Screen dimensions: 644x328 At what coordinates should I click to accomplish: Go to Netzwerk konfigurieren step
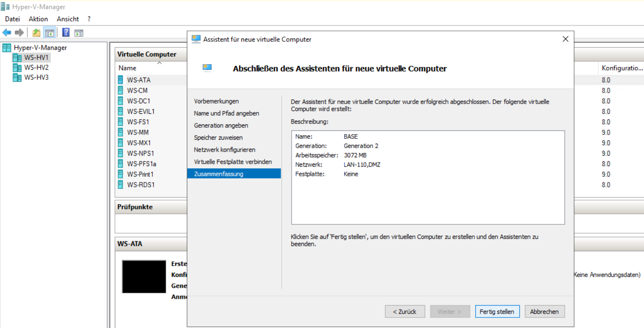tap(225, 149)
